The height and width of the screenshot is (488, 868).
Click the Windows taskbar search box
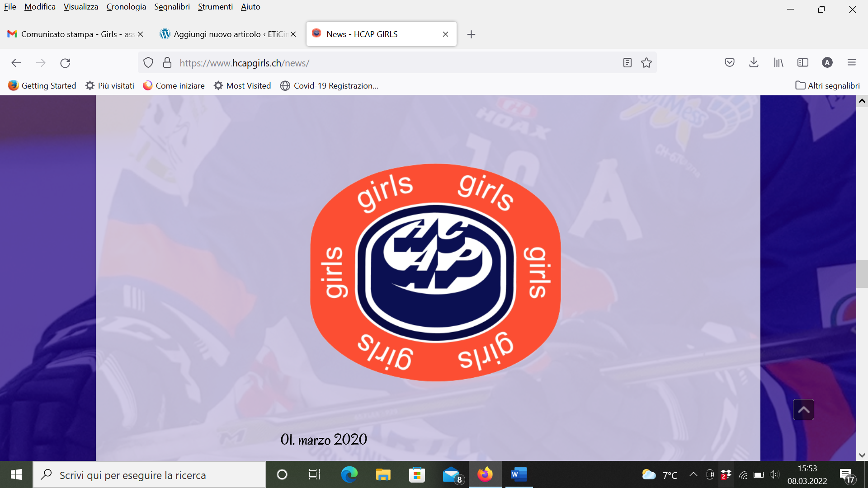(149, 475)
